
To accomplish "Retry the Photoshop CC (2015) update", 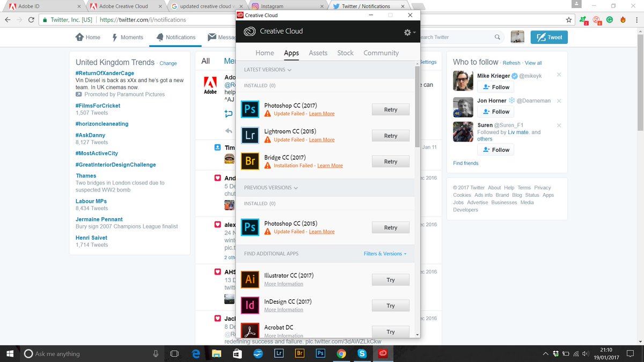I will tap(391, 227).
